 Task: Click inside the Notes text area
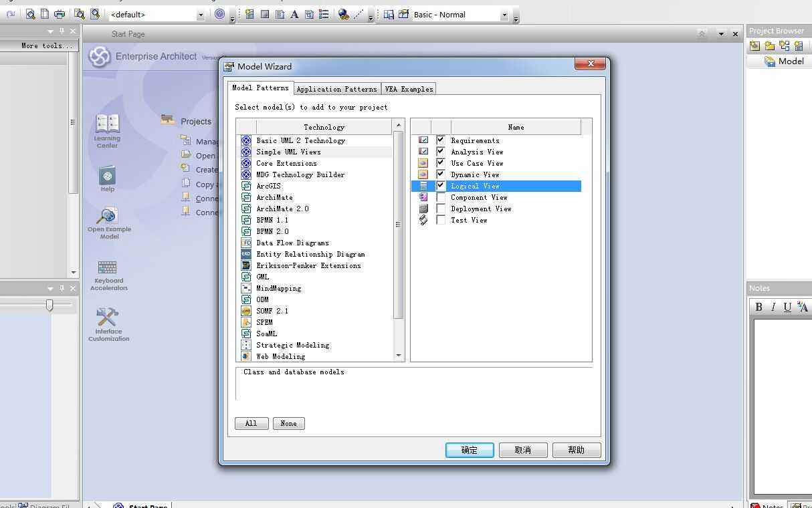click(783, 406)
